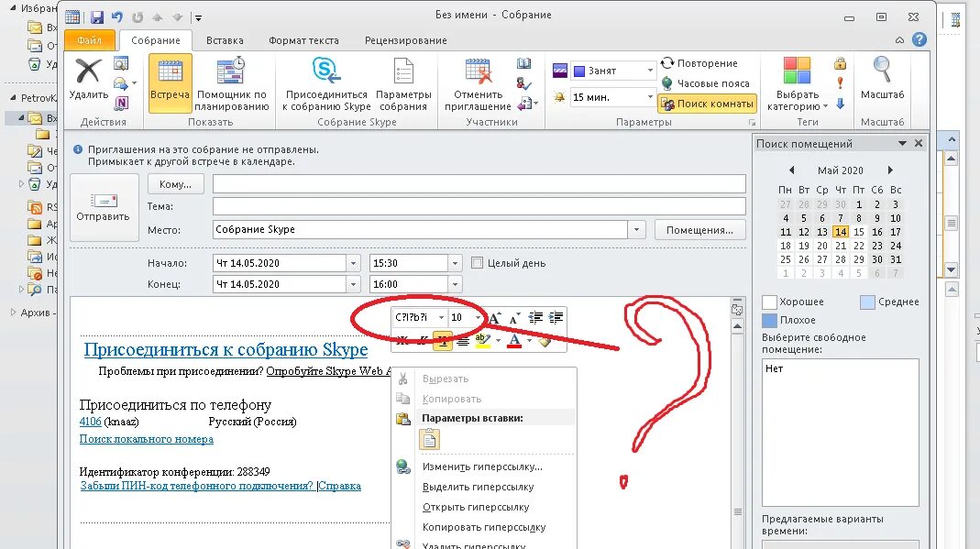Open the font name dropdown in mini toolbar

coord(441,317)
